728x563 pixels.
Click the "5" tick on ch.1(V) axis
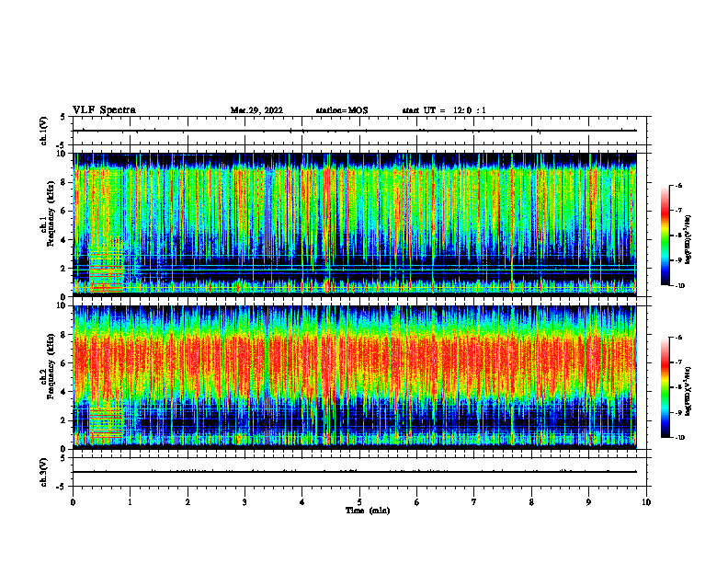pos(63,117)
